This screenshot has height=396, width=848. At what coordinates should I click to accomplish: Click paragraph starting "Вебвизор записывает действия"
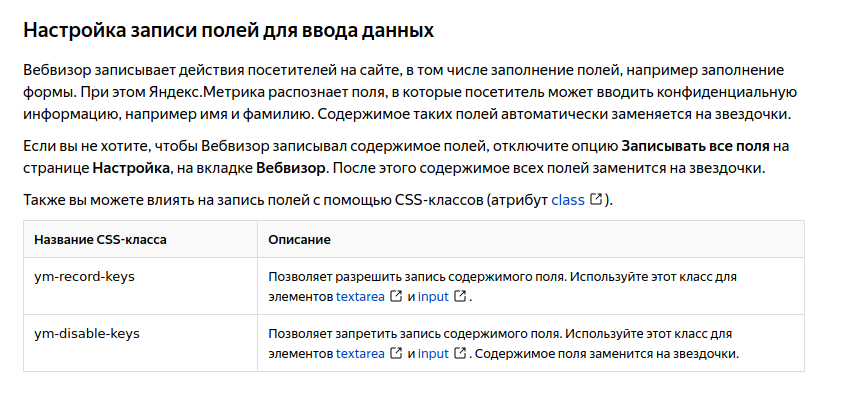pos(410,93)
